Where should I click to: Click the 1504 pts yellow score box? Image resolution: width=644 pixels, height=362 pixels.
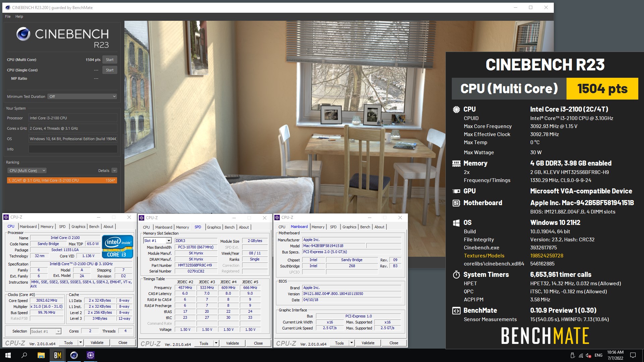tap(602, 89)
